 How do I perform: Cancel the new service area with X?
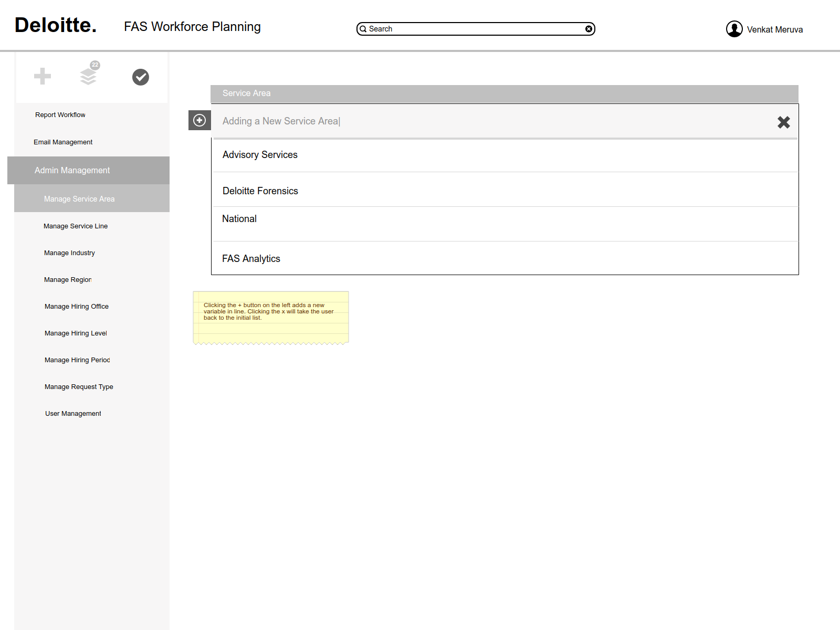[784, 122]
